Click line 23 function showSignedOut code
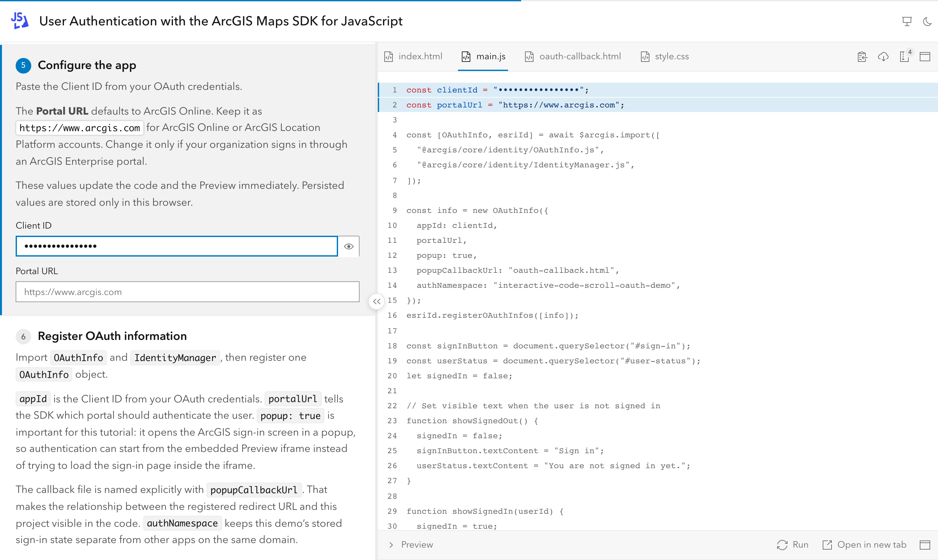Screen dimensions: 938x560 coord(472,421)
